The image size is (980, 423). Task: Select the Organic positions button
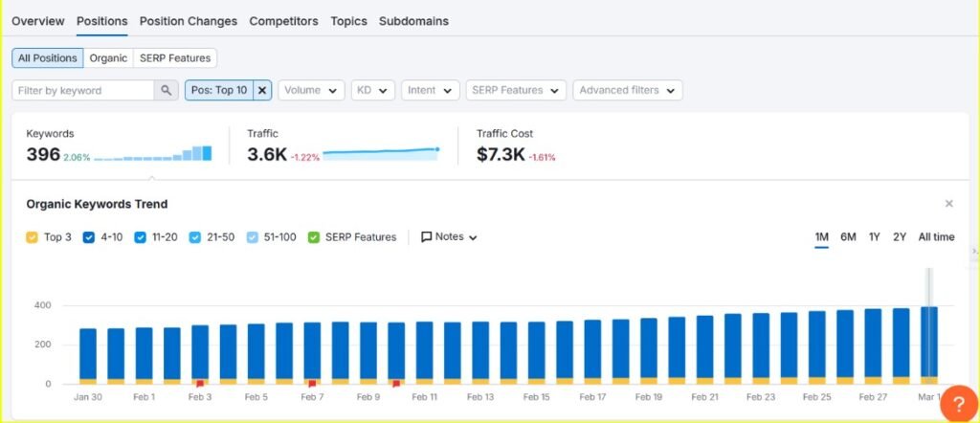(x=108, y=58)
